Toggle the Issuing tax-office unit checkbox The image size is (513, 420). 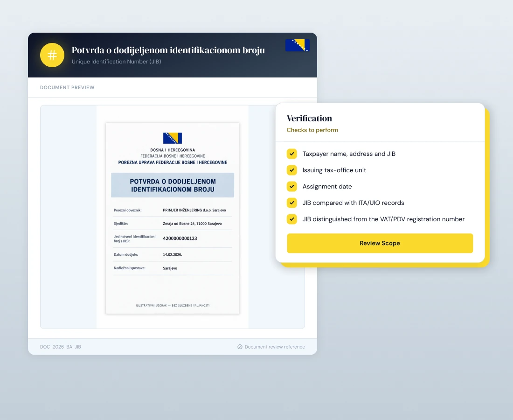tap(292, 170)
